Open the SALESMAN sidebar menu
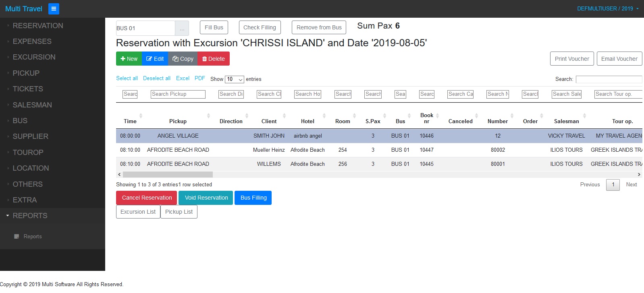 pyautogui.click(x=32, y=105)
